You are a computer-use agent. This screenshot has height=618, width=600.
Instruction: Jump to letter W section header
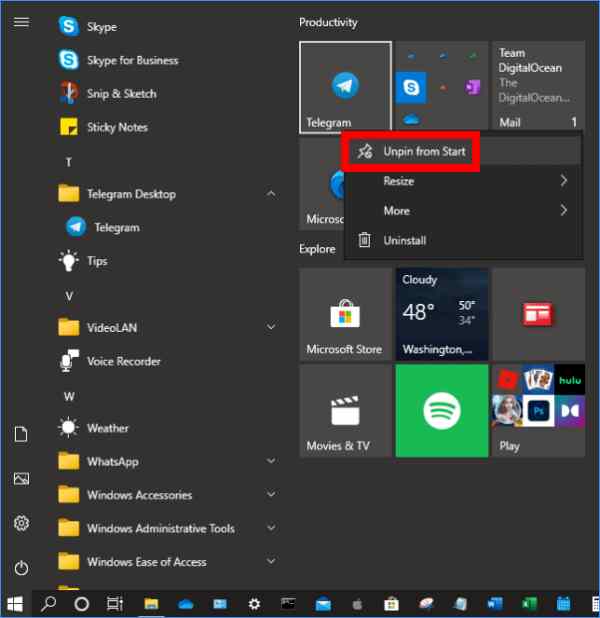coord(69,396)
